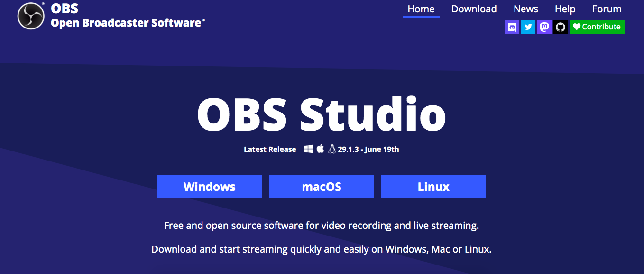The width and height of the screenshot is (644, 274).
Task: Click the Free and open source software sentence
Action: pyautogui.click(x=322, y=226)
